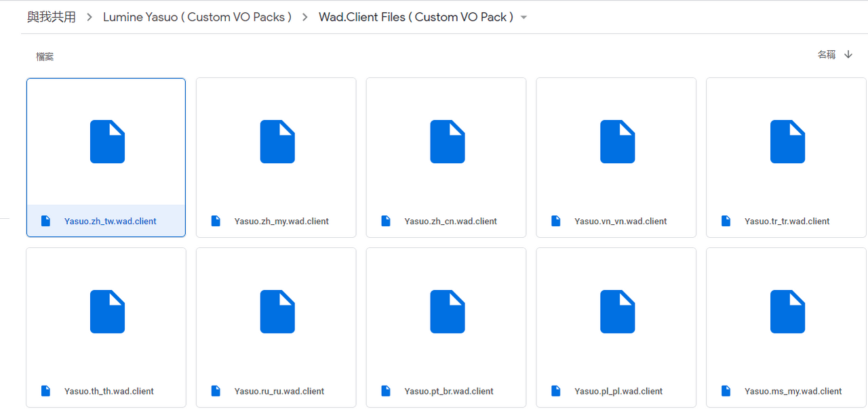Click small file icon beside Yasuo.zh_tw.wad.client
This screenshot has height=412, width=868.
(45, 221)
